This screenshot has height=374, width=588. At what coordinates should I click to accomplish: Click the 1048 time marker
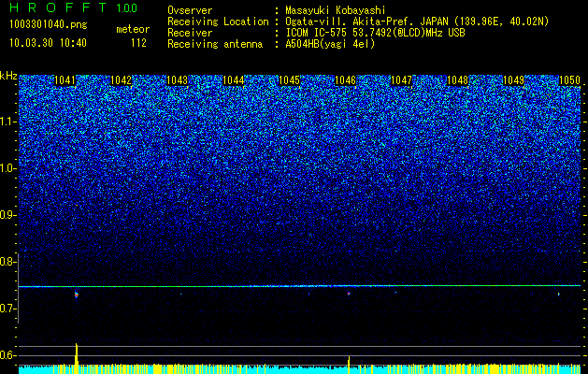(x=457, y=80)
